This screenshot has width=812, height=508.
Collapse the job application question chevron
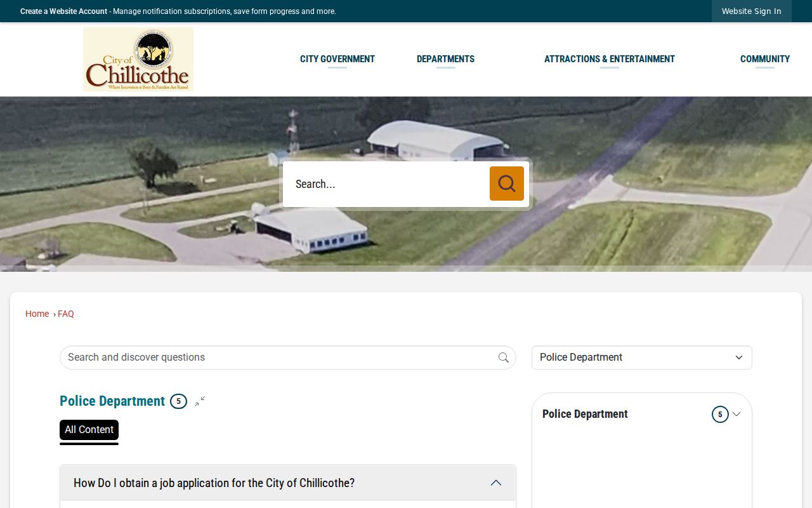pyautogui.click(x=496, y=483)
